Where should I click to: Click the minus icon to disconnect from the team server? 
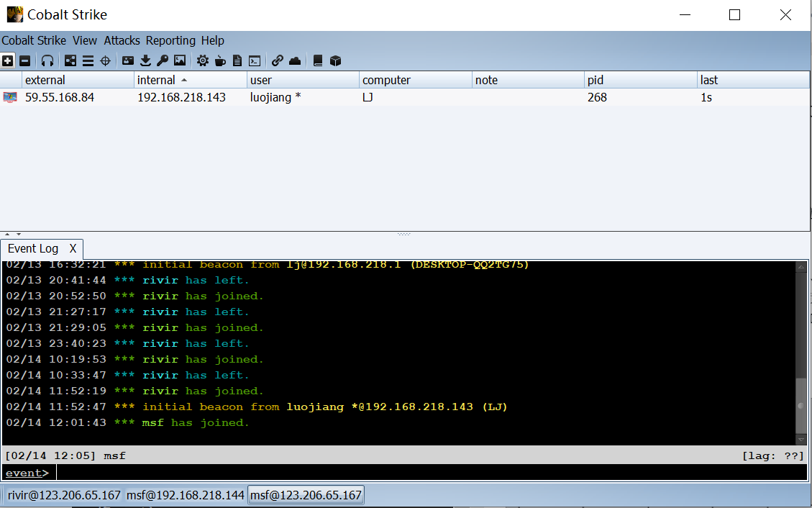point(24,60)
